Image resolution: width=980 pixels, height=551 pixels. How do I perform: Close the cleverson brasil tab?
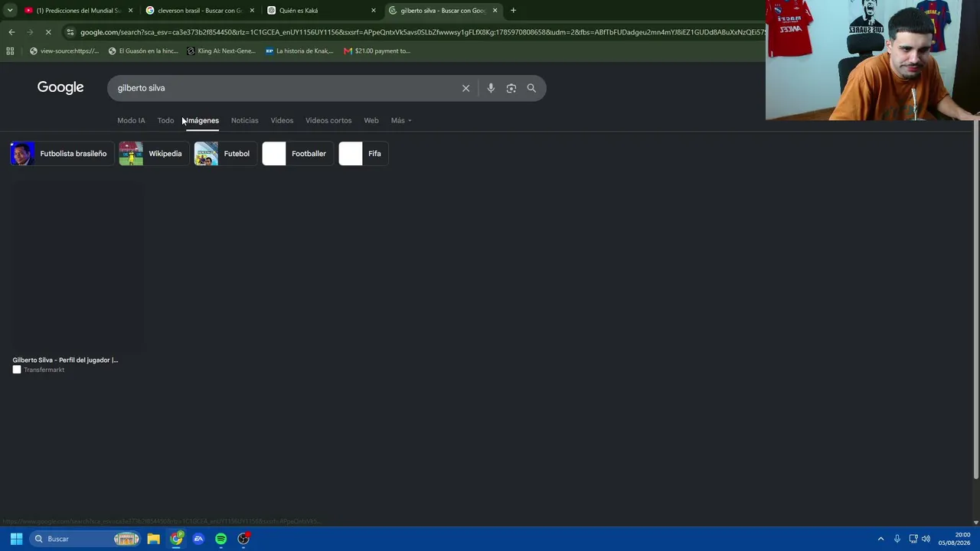tap(252, 11)
